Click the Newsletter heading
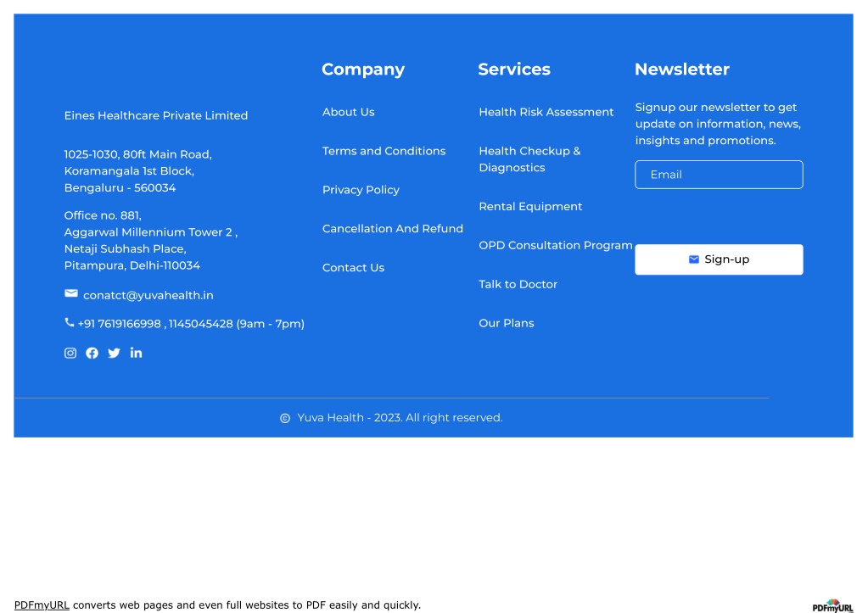 (x=681, y=70)
